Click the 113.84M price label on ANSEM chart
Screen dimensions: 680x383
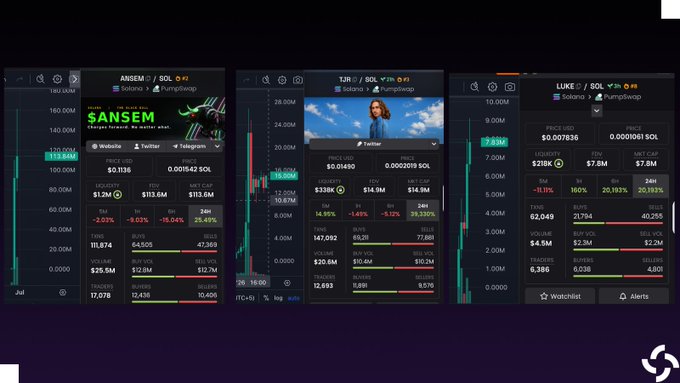pyautogui.click(x=62, y=157)
